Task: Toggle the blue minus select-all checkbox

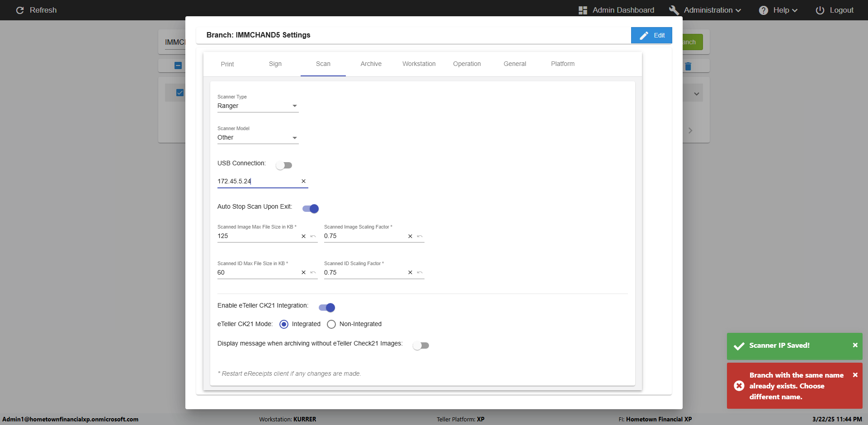Action: point(178,65)
